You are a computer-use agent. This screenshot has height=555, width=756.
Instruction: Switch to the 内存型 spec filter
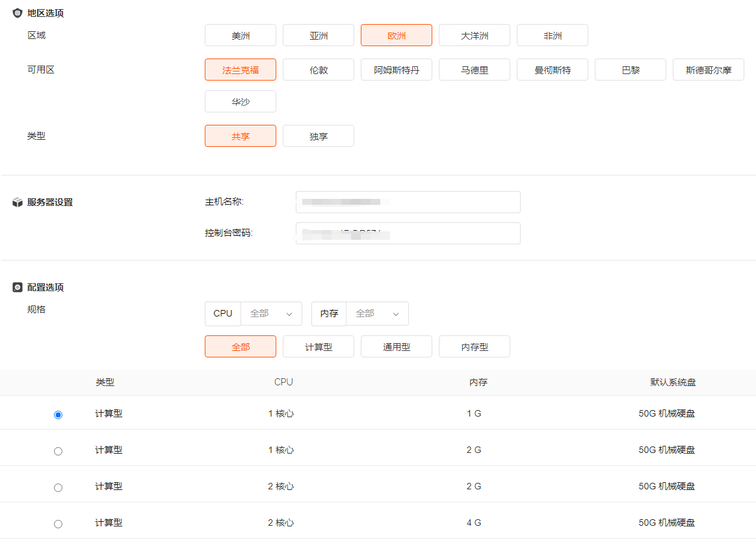tap(475, 347)
